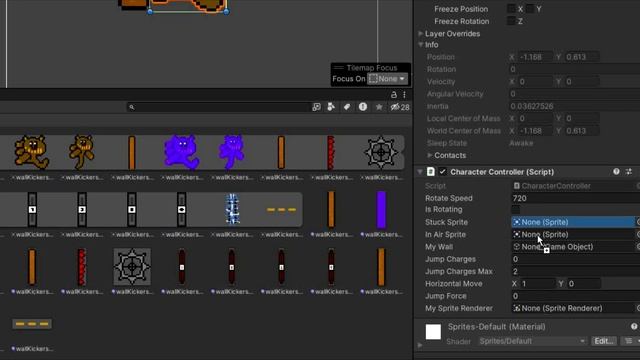Open the Sprites-Default material help icon
Viewport: 640px width, 360px height.
(634, 327)
